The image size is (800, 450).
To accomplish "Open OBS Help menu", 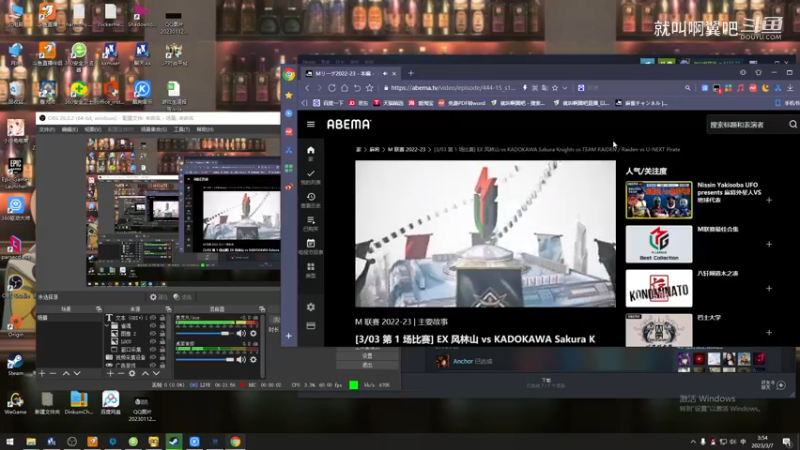I will pyautogui.click(x=205, y=130).
